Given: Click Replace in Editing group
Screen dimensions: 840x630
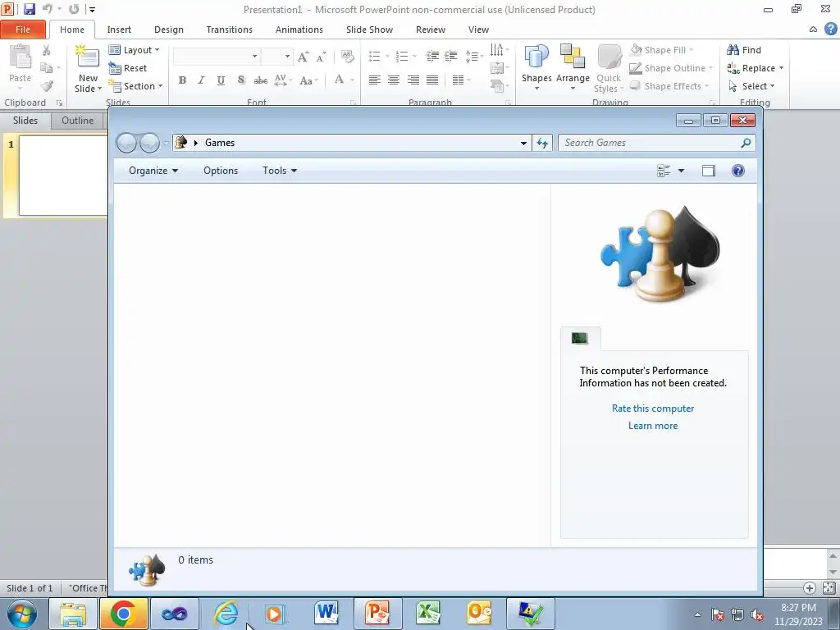Looking at the screenshot, I should (x=756, y=68).
